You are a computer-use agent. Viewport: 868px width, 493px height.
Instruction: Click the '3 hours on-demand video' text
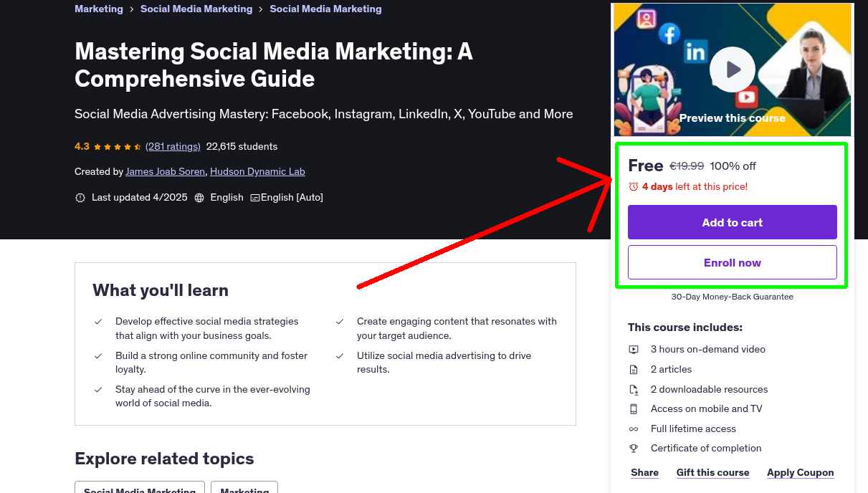point(708,350)
